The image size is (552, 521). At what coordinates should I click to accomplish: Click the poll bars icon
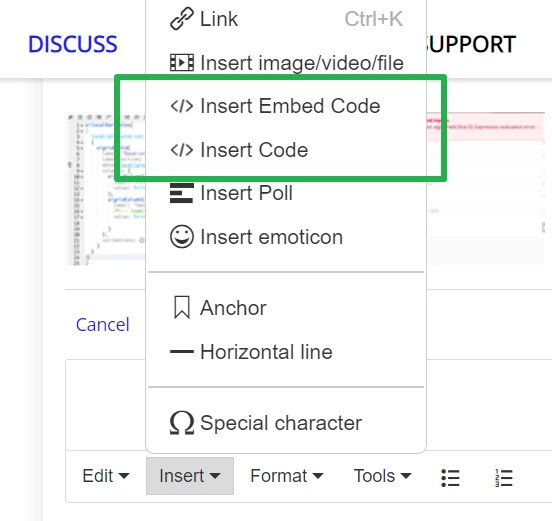[182, 193]
